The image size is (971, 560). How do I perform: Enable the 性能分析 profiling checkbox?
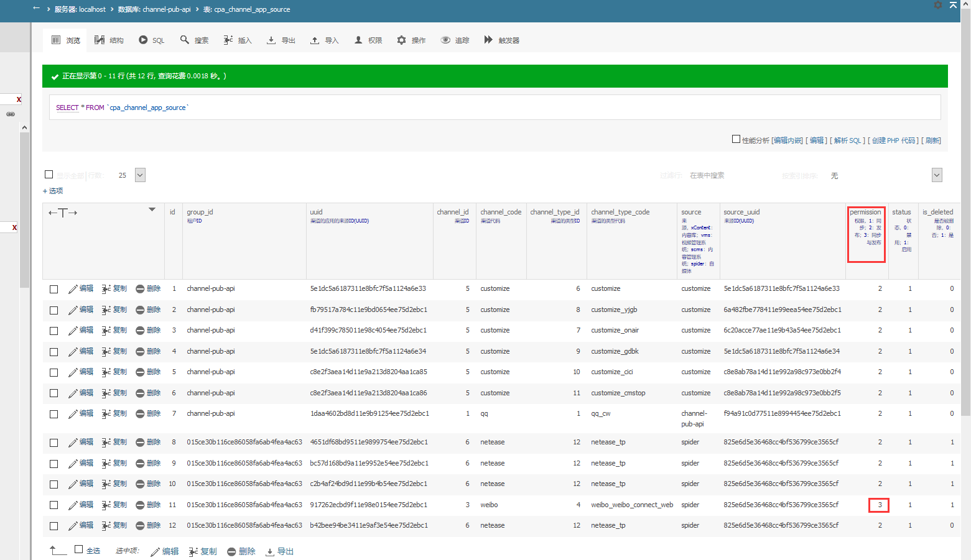(736, 139)
